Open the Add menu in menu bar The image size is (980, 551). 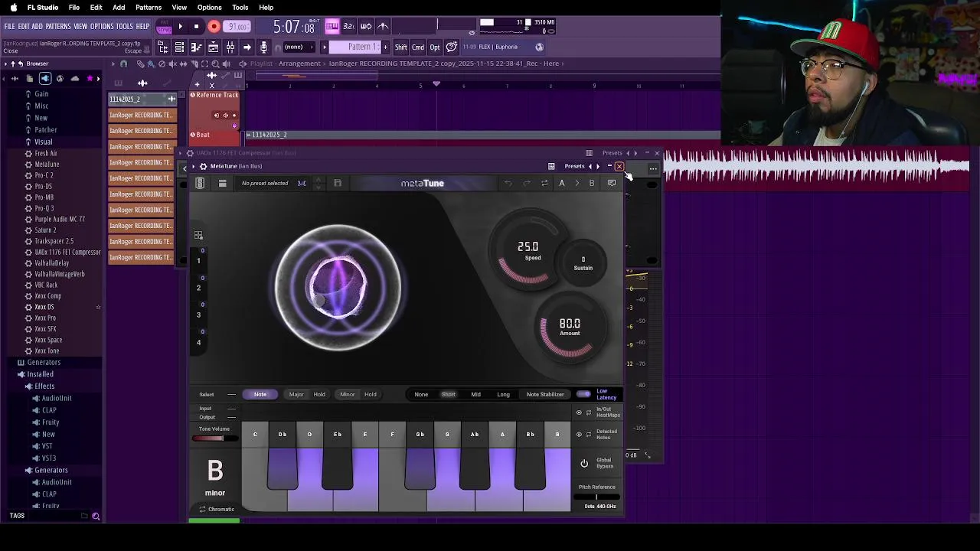tap(119, 8)
